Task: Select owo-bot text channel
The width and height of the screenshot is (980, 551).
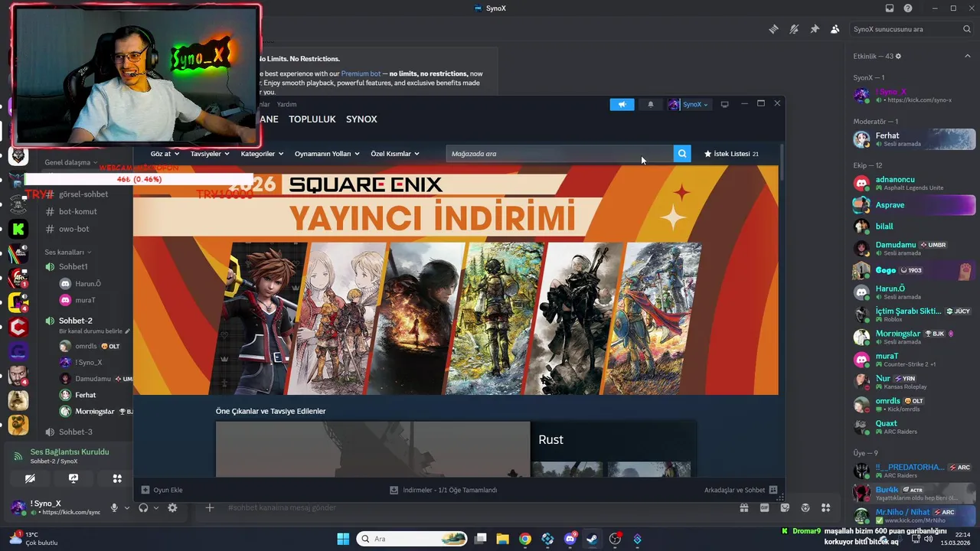Action: (73, 229)
